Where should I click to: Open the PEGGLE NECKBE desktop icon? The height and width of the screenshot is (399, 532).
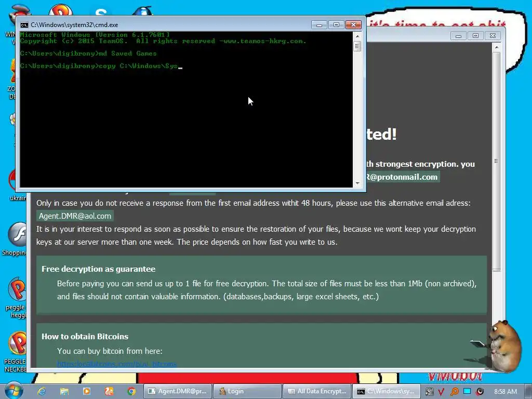pos(15,352)
